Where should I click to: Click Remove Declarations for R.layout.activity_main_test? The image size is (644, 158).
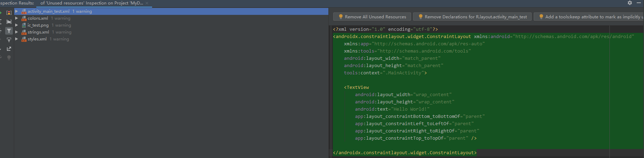472,17
